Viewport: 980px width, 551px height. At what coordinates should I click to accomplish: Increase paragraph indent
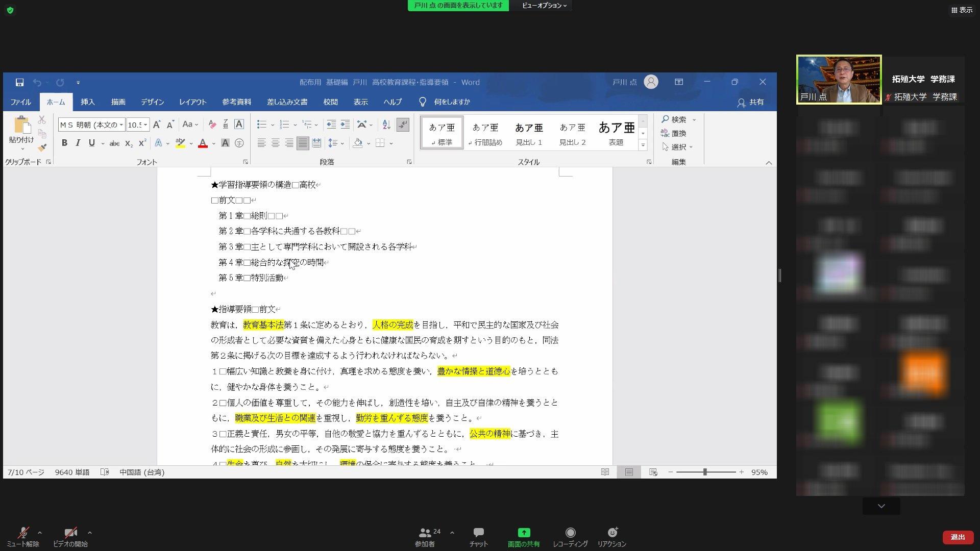click(345, 124)
